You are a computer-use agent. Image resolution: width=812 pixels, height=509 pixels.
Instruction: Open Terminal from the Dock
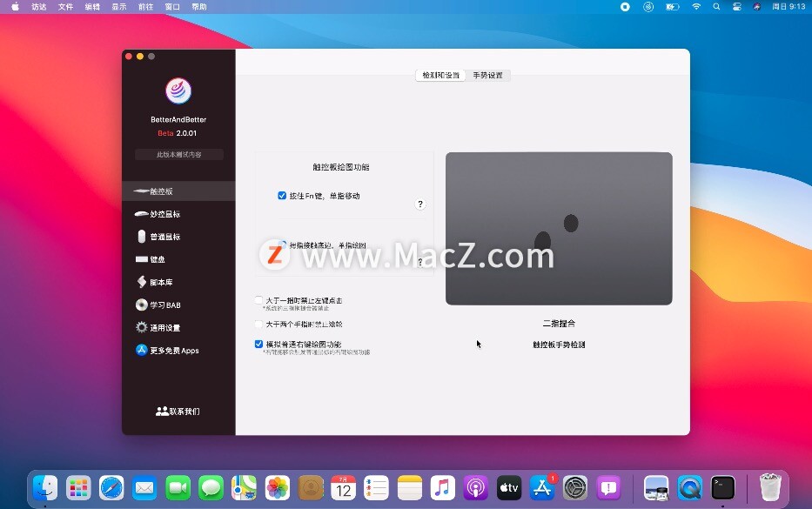(723, 488)
